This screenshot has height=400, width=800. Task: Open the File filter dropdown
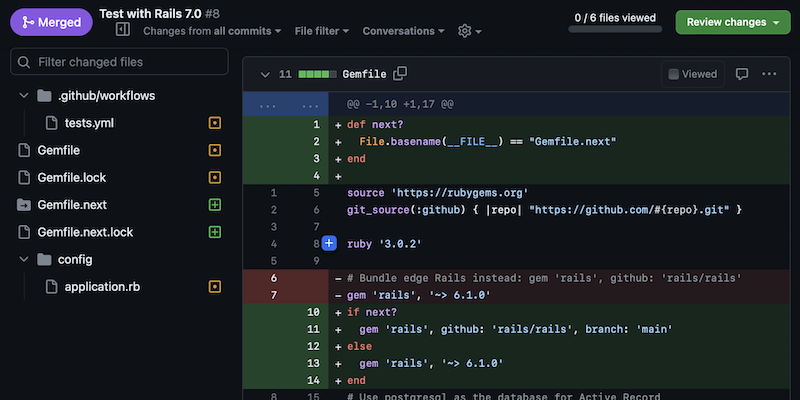(322, 31)
